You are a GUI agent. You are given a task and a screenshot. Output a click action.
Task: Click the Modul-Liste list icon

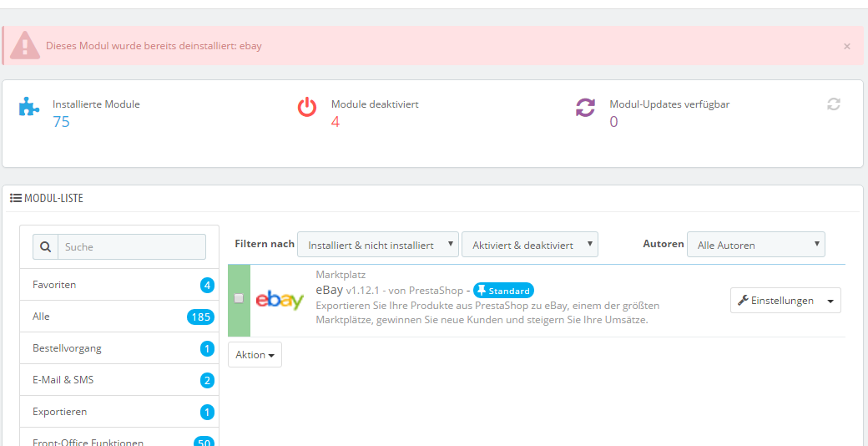point(16,198)
